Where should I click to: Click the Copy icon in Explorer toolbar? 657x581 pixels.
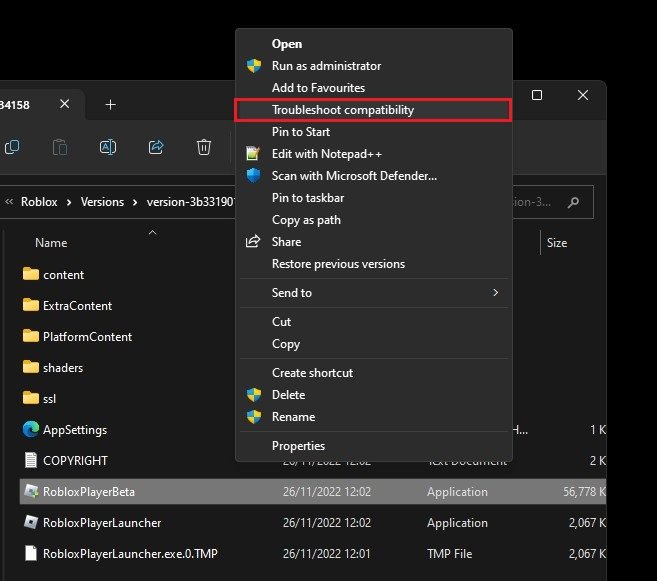point(12,147)
